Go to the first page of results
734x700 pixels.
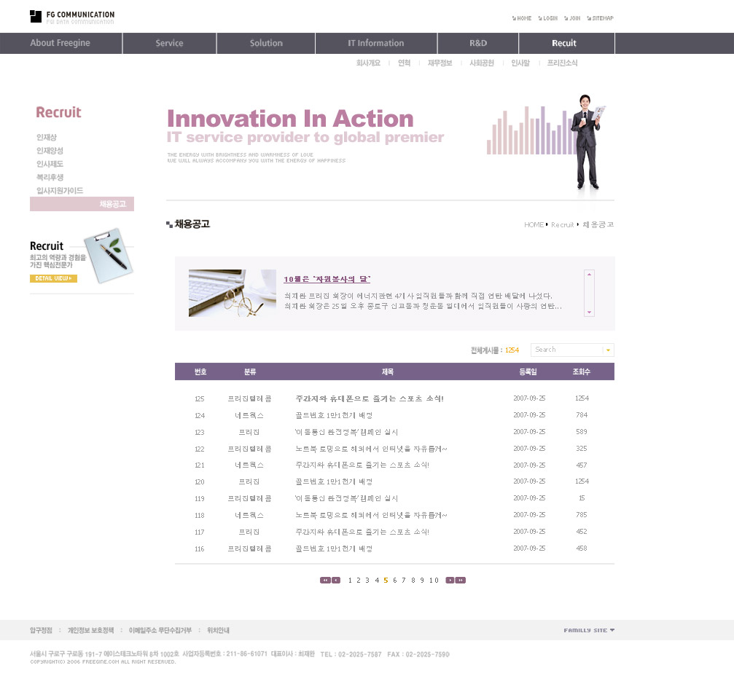coord(324,581)
